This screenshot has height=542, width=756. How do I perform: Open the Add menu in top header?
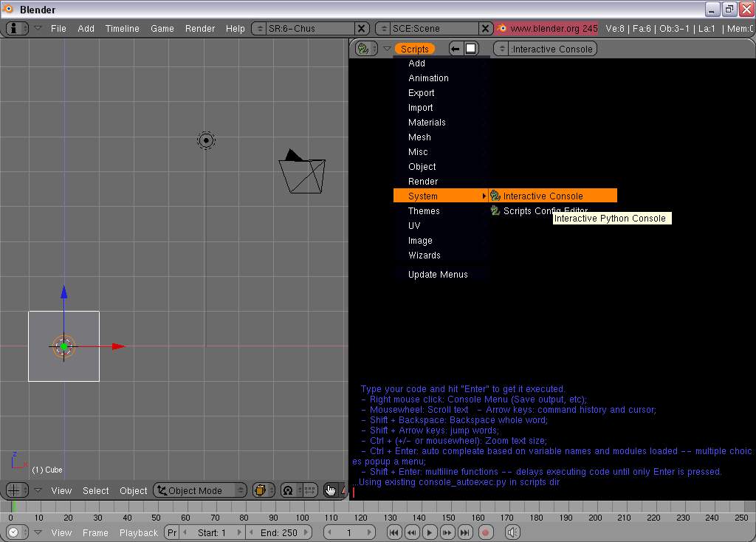point(86,29)
